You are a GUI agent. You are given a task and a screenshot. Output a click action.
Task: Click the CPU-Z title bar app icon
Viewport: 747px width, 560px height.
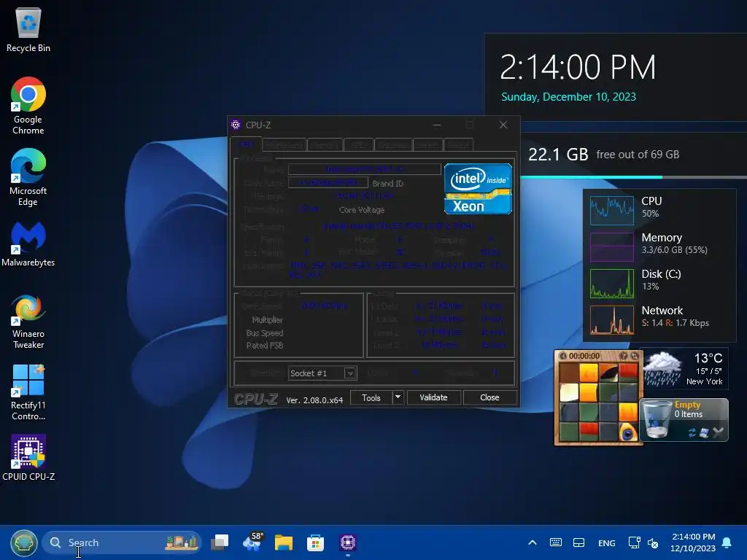pos(236,125)
